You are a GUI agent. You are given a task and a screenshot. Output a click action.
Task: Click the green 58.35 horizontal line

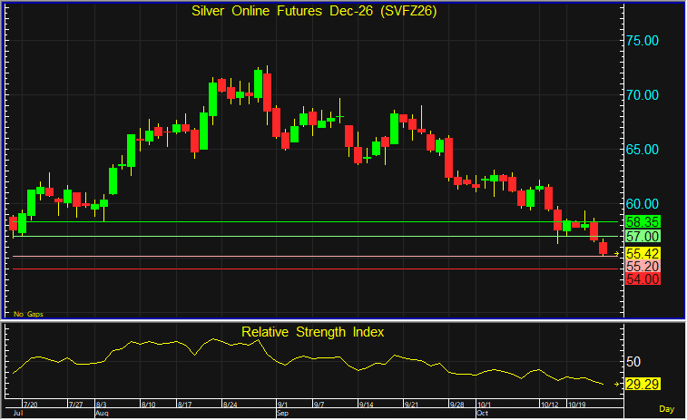click(x=315, y=222)
